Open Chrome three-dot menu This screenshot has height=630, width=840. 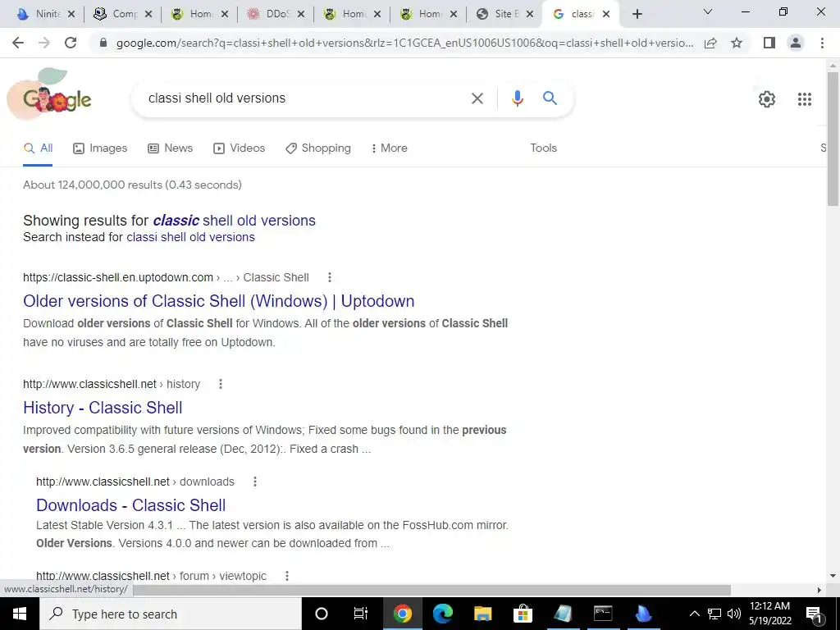pos(822,43)
